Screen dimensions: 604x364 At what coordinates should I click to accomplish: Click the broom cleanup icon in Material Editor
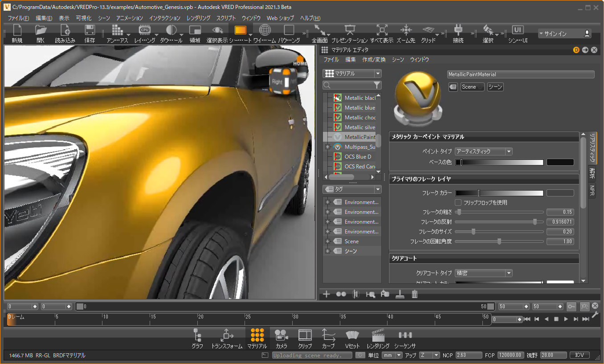(x=400, y=294)
